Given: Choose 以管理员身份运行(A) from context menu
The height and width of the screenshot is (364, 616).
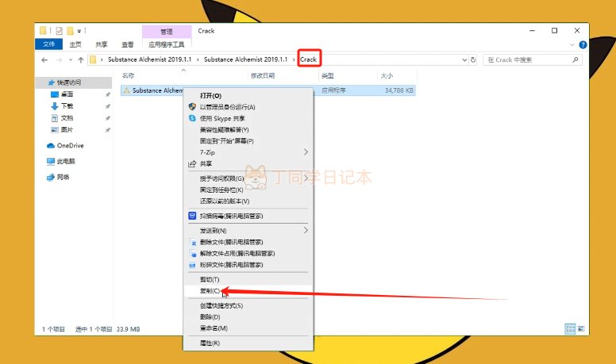Looking at the screenshot, I should pos(248,107).
